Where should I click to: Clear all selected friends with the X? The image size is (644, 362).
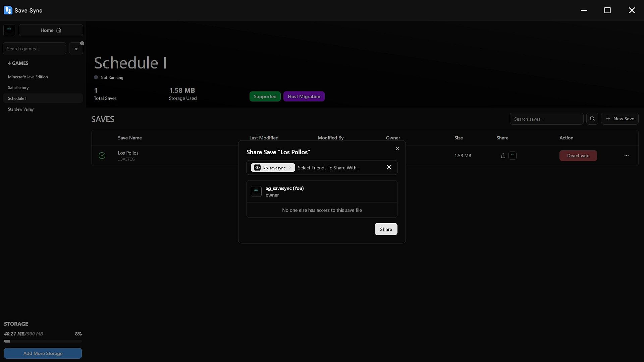coord(389,167)
